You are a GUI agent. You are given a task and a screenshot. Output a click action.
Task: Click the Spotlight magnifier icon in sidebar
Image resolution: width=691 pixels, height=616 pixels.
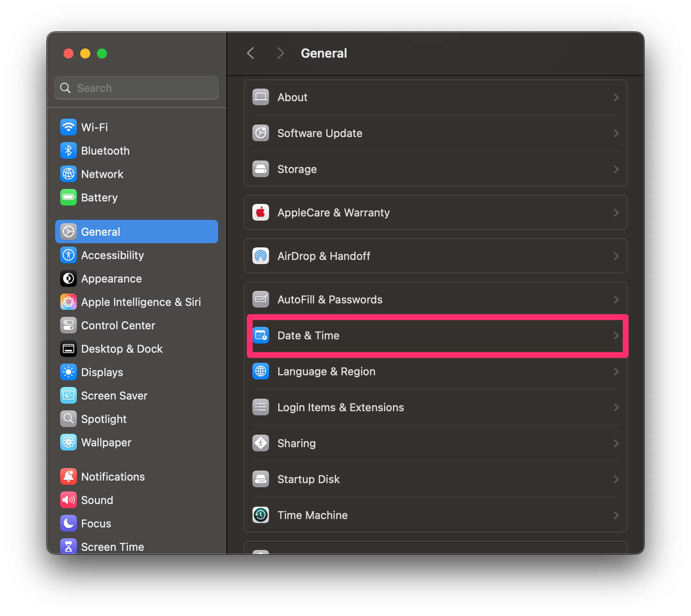coord(69,419)
